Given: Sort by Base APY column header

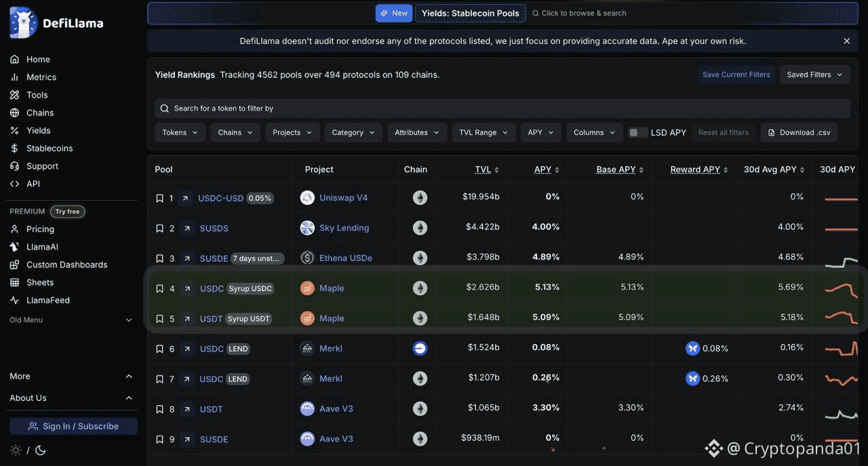Looking at the screenshot, I should click(620, 170).
